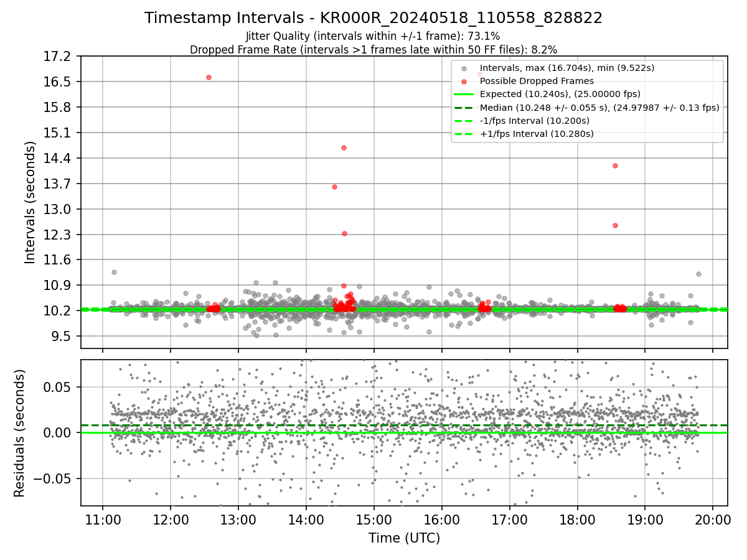Click the '16:00' x-axis tick label
Screen dimensions: 747x560
click(441, 521)
